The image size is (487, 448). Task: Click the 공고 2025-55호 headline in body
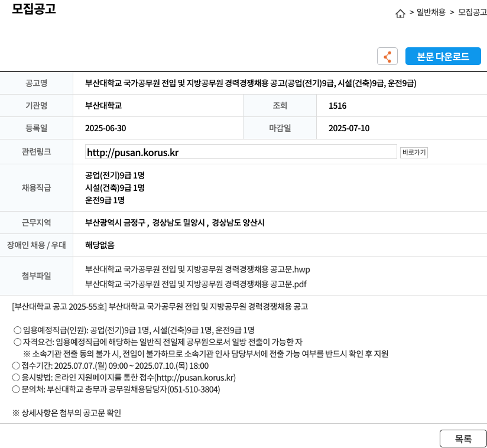[160, 307]
